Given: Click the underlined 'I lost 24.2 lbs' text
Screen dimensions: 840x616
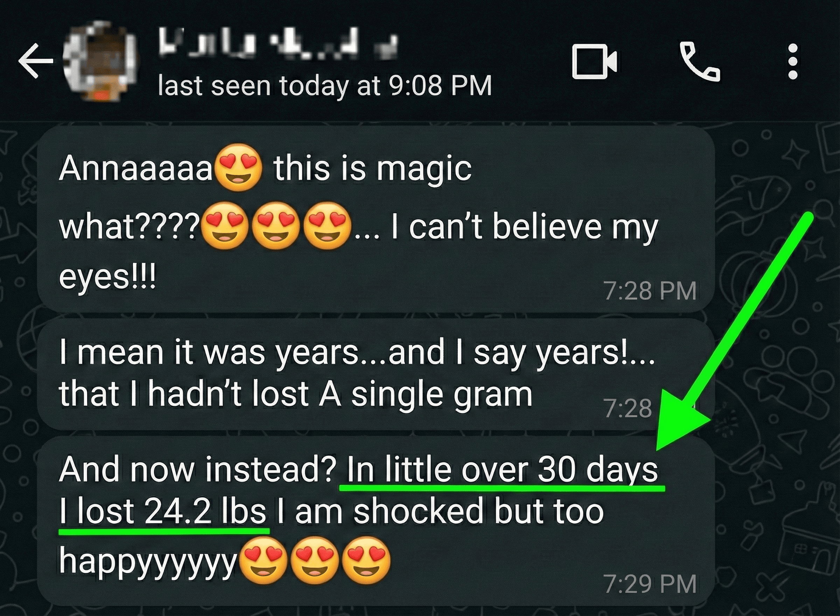Looking at the screenshot, I should pos(163,512).
